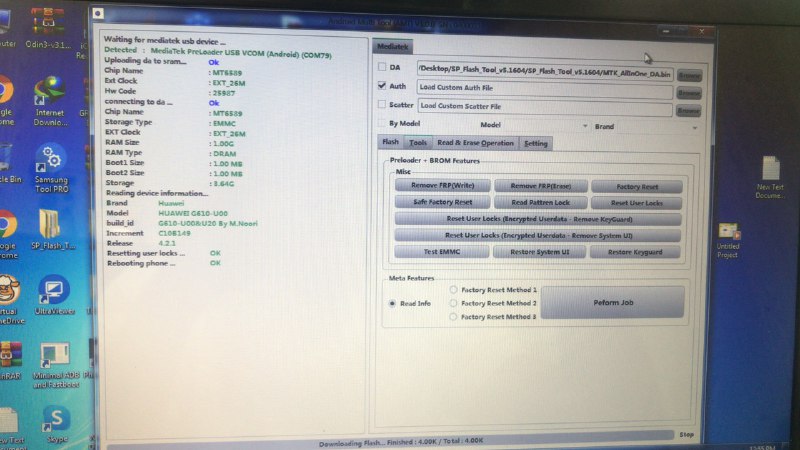This screenshot has width=800, height=450.
Task: Open the Google Chrome desktop shortcut above WinRAR
Action: tap(8, 235)
